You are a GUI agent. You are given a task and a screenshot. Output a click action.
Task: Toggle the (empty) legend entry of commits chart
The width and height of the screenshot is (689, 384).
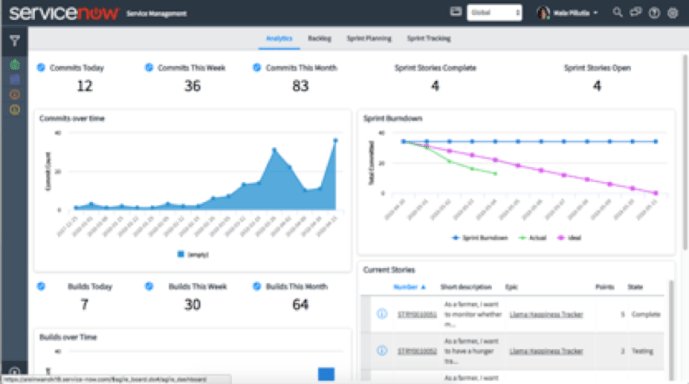(192, 254)
